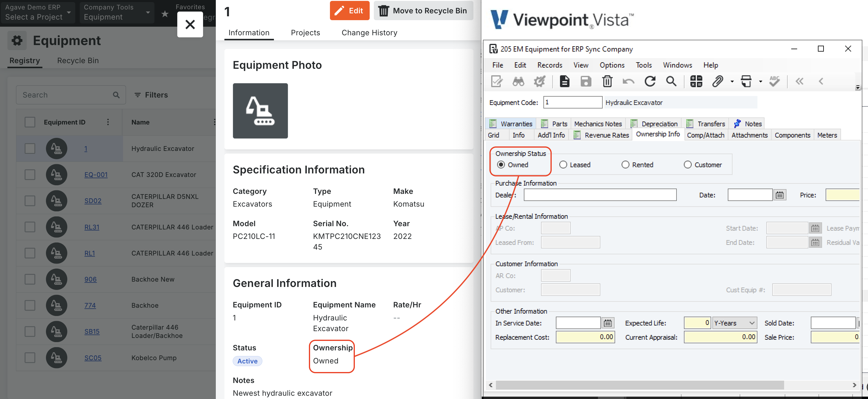
Task: Click the Dealer input field
Action: [600, 195]
